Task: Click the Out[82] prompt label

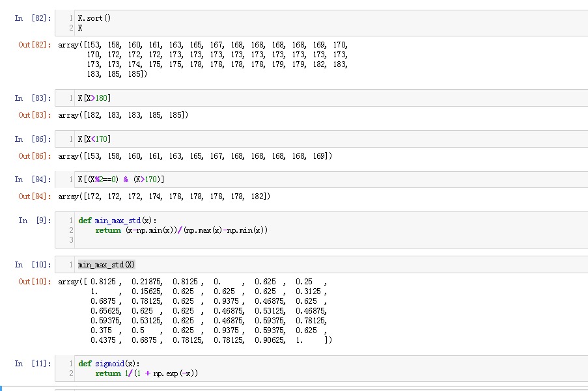Action: pyautogui.click(x=35, y=45)
